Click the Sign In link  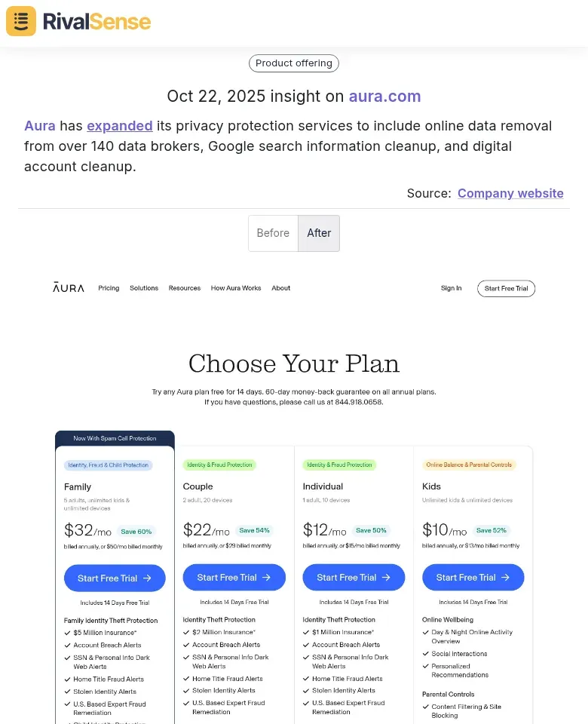point(451,288)
